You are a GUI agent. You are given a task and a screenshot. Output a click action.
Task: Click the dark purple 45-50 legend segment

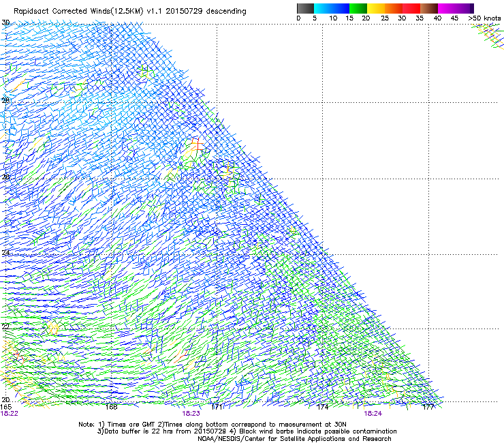point(464,8)
